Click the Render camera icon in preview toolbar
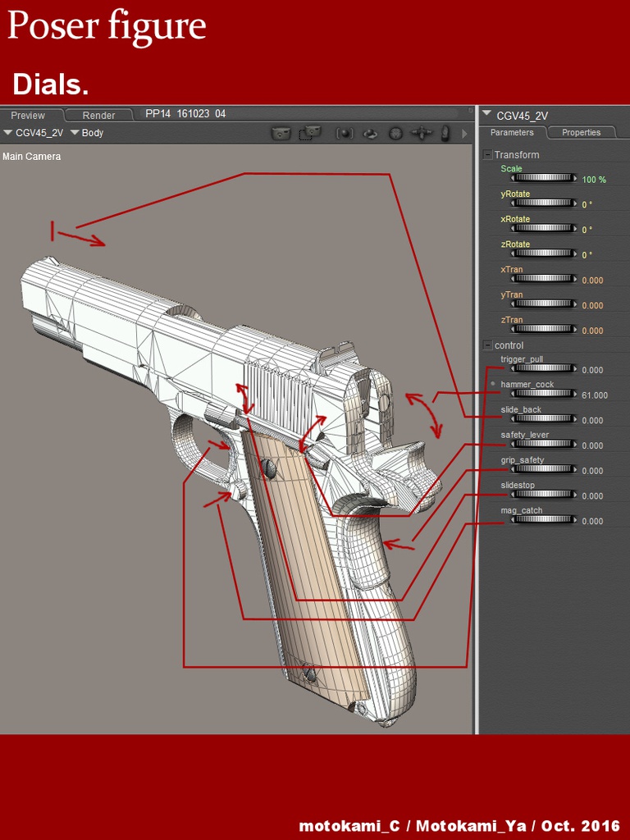Image resolution: width=630 pixels, height=840 pixels. pos(281,133)
